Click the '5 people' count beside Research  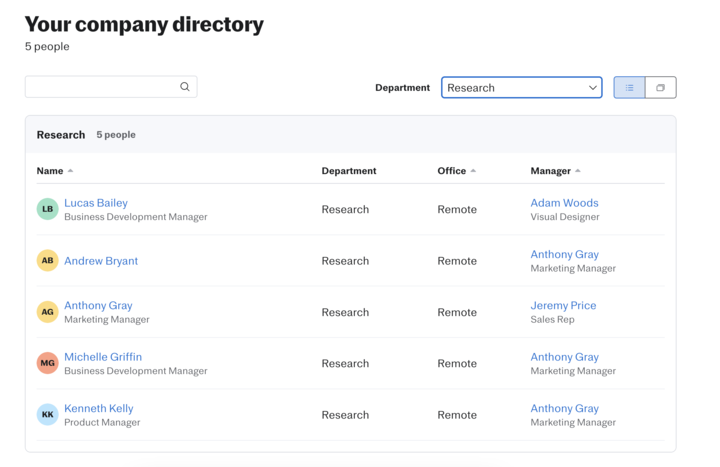pyautogui.click(x=116, y=135)
